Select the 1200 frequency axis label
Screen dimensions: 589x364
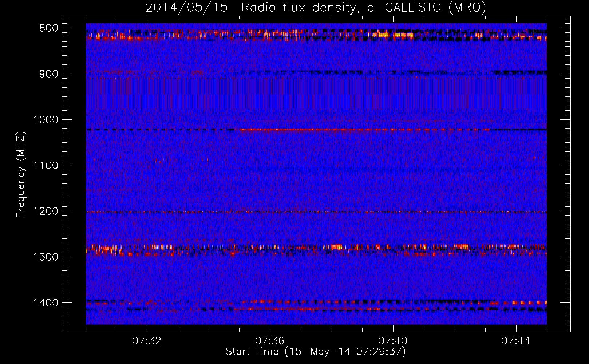pos(46,211)
